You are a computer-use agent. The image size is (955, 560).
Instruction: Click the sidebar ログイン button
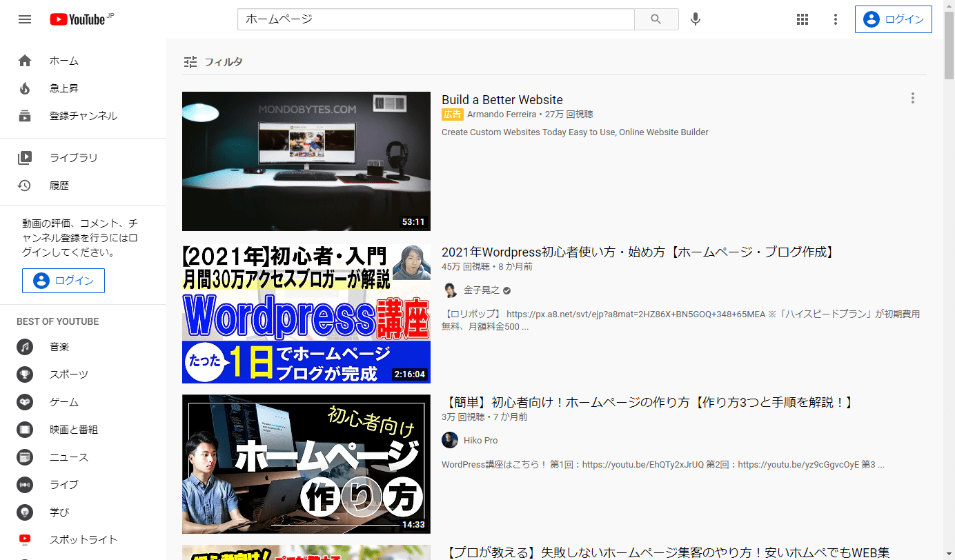tap(63, 281)
